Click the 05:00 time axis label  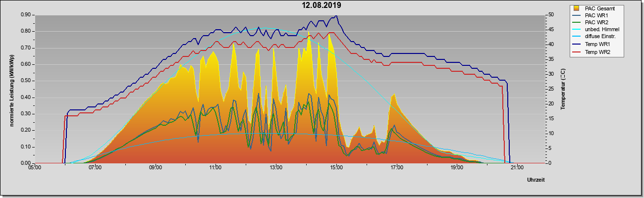click(35, 168)
